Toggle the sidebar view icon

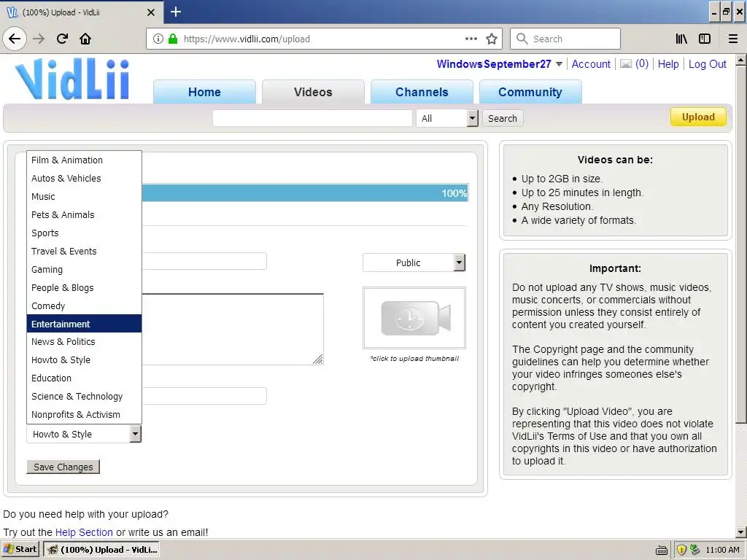pyautogui.click(x=705, y=39)
